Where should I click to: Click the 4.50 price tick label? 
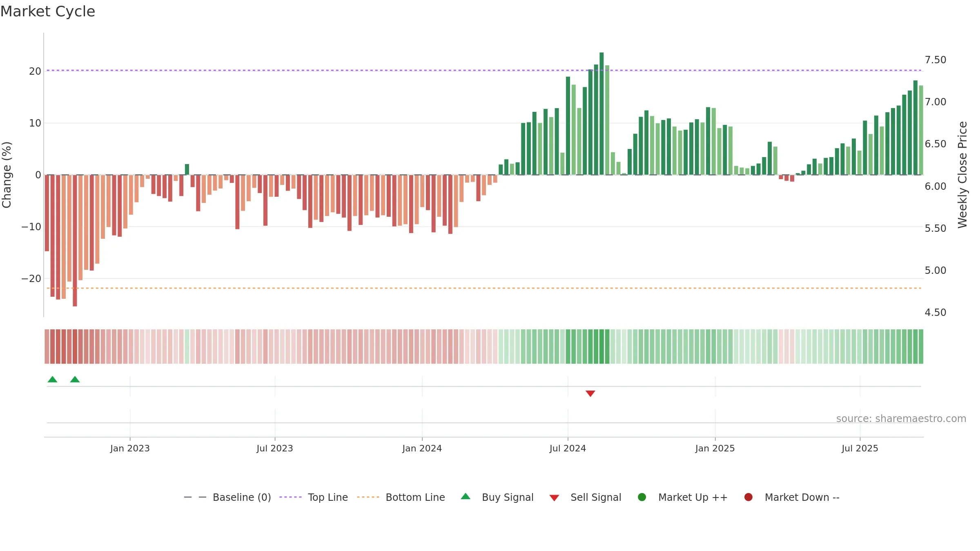[x=935, y=313]
